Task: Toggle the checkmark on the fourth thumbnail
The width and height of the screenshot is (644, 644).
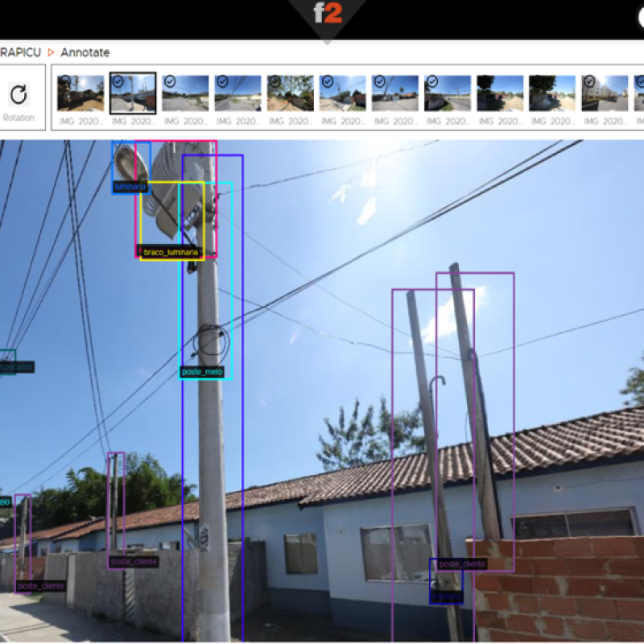Action: (222, 81)
